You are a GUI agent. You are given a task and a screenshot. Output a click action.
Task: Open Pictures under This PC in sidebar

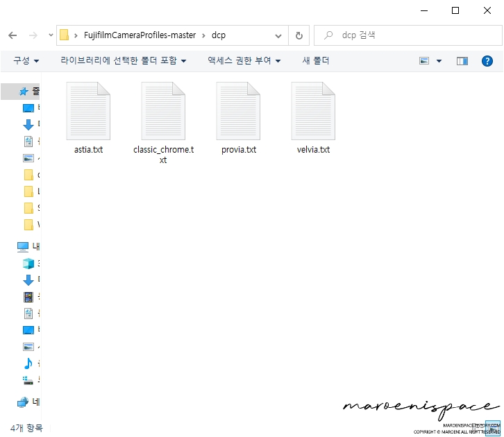coord(28,347)
